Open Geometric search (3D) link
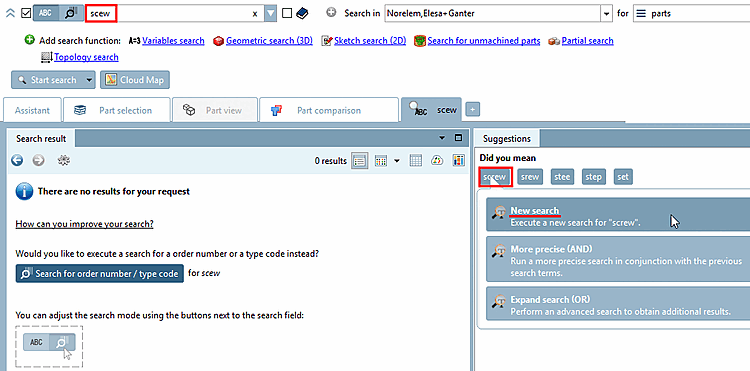 [269, 41]
